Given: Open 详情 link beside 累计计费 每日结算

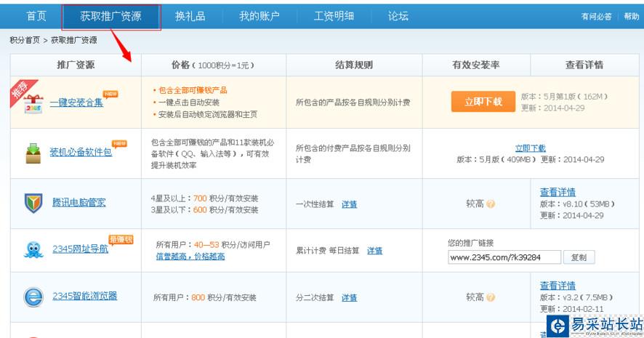Looking at the screenshot, I should (374, 251).
